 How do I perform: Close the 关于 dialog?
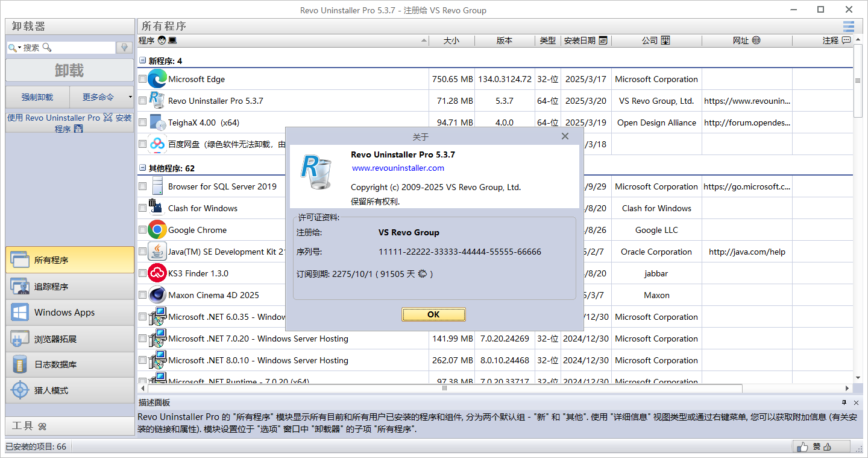click(565, 136)
